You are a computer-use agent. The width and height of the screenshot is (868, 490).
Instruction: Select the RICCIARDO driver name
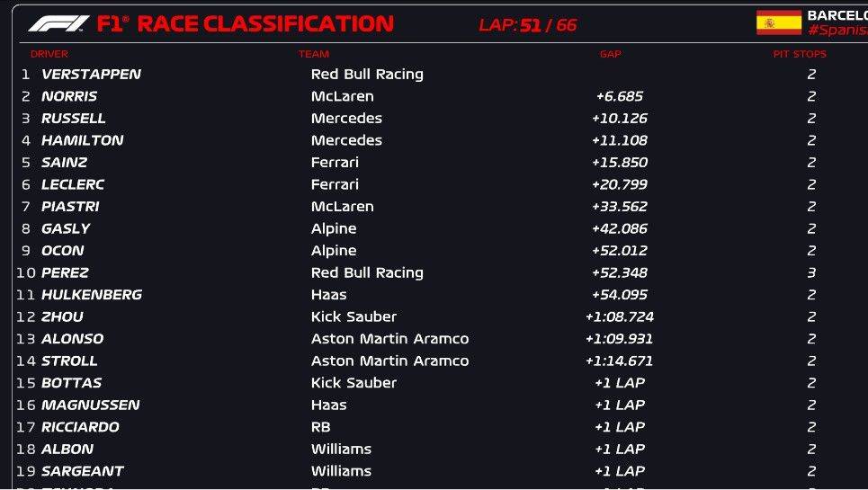coord(80,427)
